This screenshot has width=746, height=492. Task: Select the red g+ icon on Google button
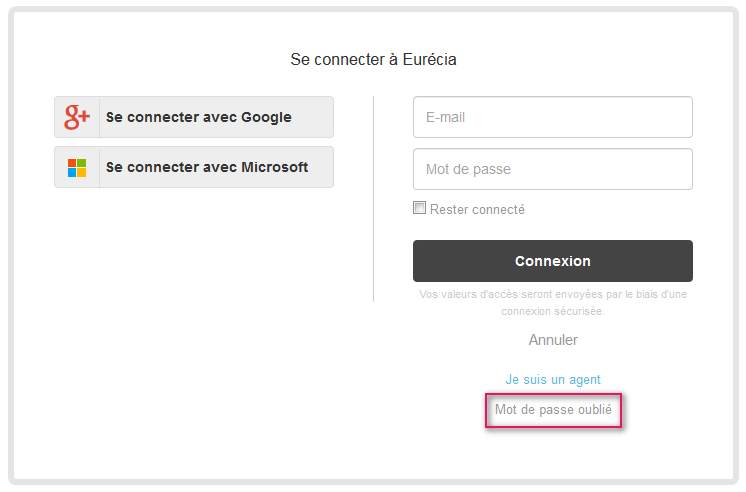[x=77, y=117]
